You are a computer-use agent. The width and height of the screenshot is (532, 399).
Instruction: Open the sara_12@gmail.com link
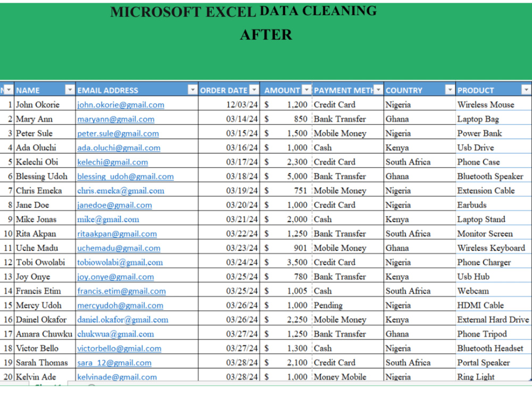click(114, 363)
